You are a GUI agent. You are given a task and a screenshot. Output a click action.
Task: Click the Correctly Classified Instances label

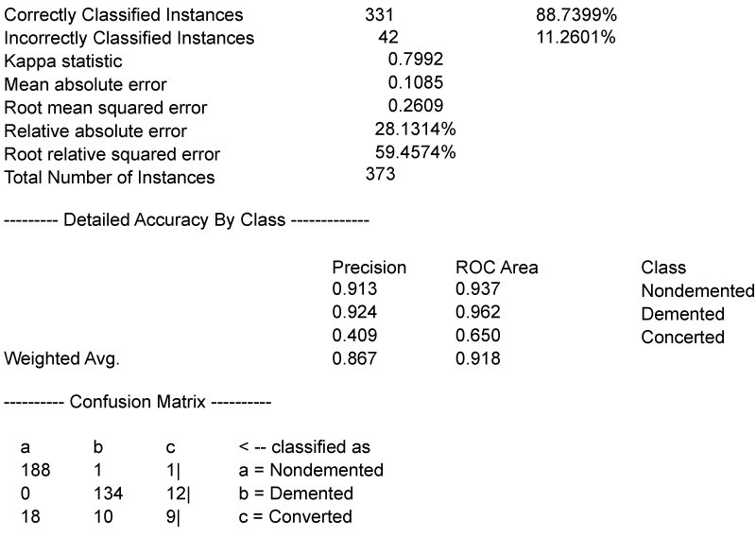pyautogui.click(x=123, y=15)
